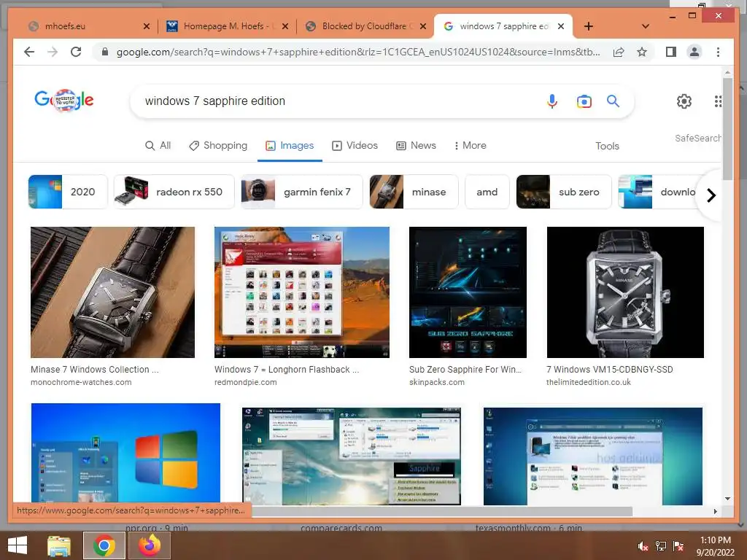Reload the current page
Image resolution: width=747 pixels, height=560 pixels.
76,52
